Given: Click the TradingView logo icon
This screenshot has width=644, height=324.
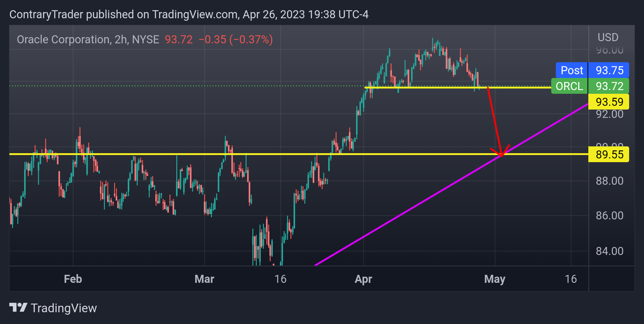Looking at the screenshot, I should [x=18, y=308].
